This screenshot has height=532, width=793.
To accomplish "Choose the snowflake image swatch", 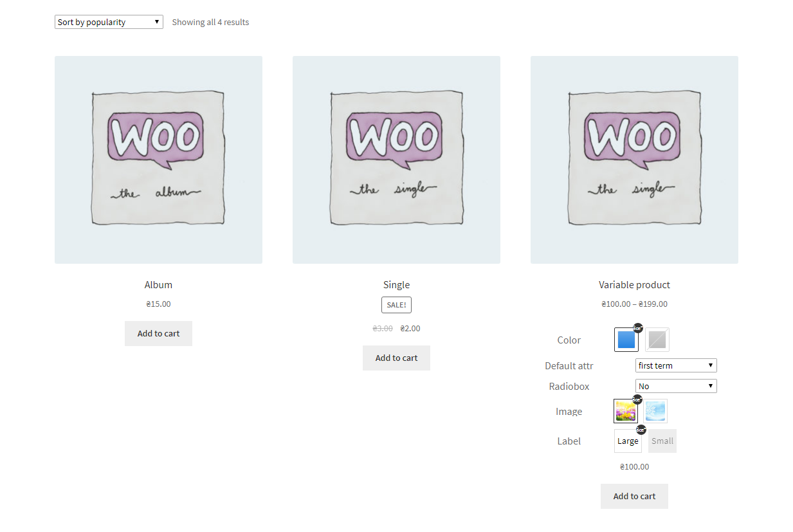I will (656, 411).
